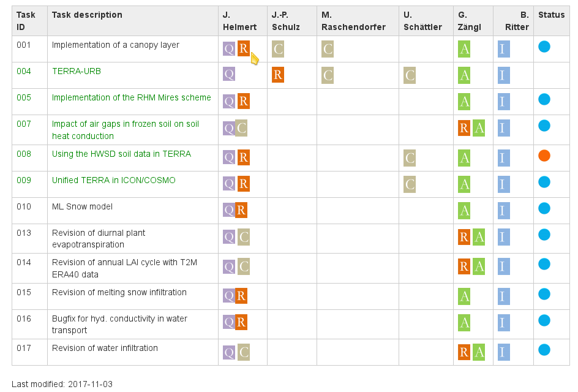Click the blue status dot for task 017
578x392 pixels.
pos(544,350)
